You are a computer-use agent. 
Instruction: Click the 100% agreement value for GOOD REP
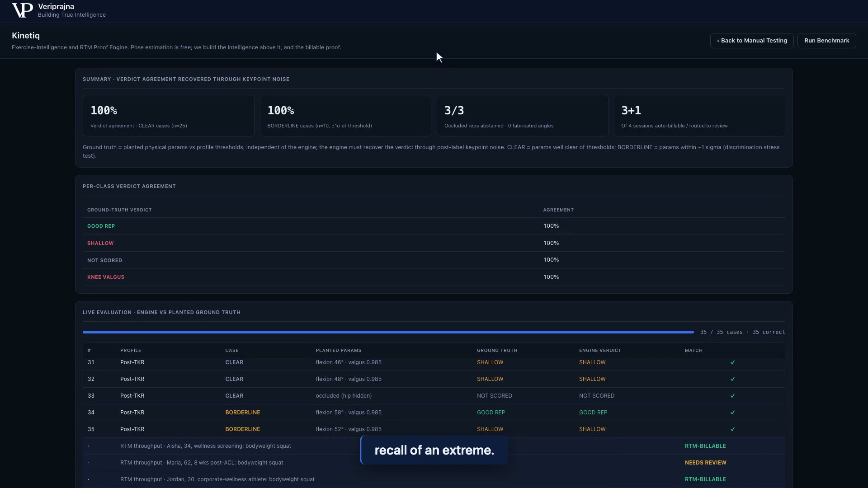(551, 226)
